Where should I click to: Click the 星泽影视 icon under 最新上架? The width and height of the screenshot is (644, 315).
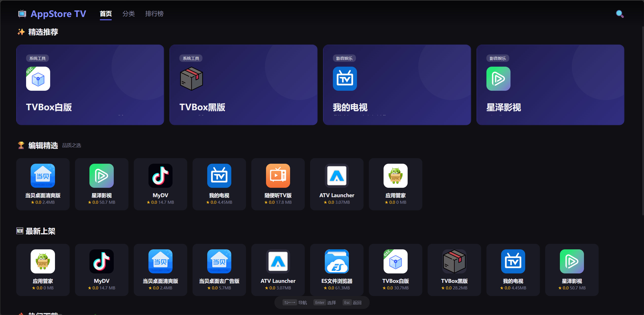[572, 261]
